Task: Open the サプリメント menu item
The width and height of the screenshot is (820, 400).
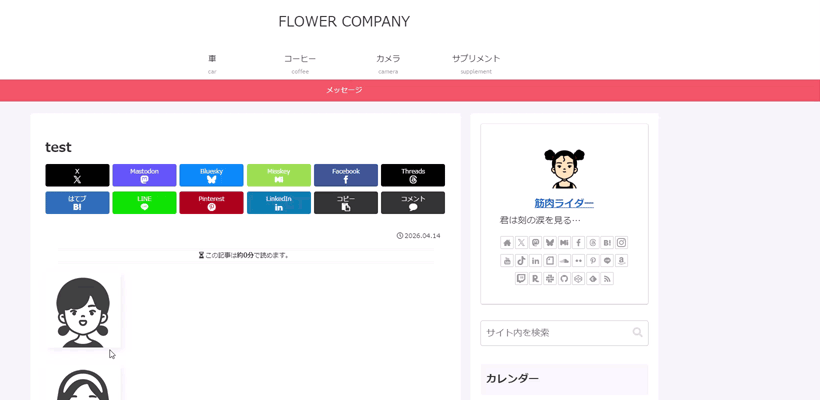Action: click(x=476, y=63)
